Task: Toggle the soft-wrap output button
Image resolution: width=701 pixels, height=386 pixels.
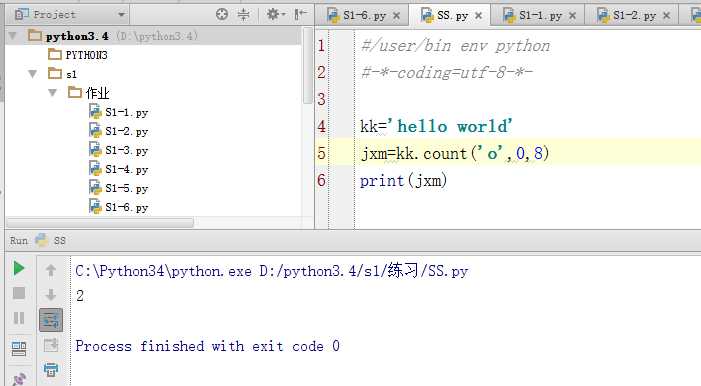Action: click(x=51, y=320)
